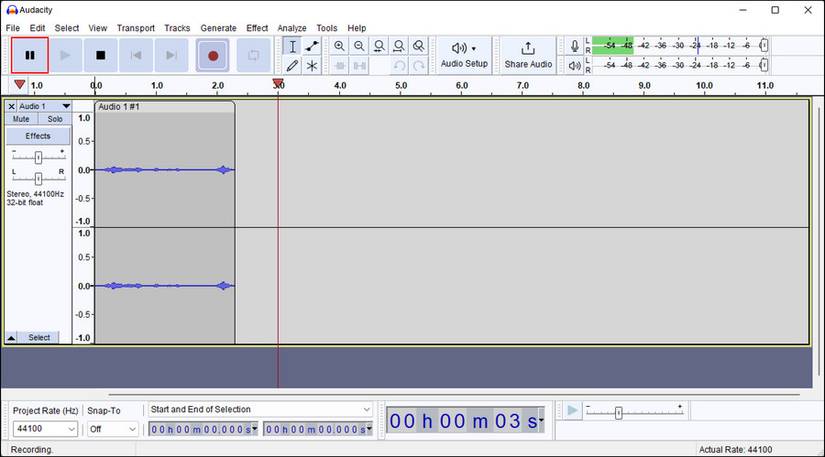Open the Edit menu

tap(37, 28)
